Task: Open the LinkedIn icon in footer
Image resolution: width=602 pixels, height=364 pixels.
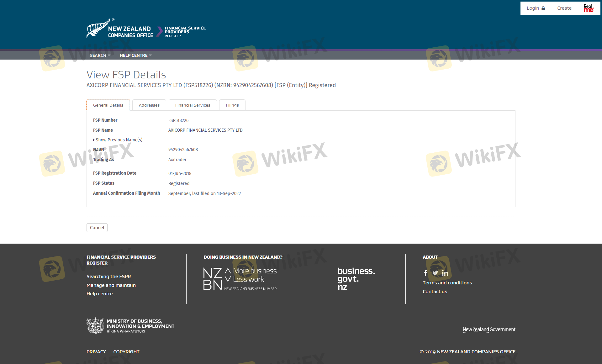Action: coord(445,273)
